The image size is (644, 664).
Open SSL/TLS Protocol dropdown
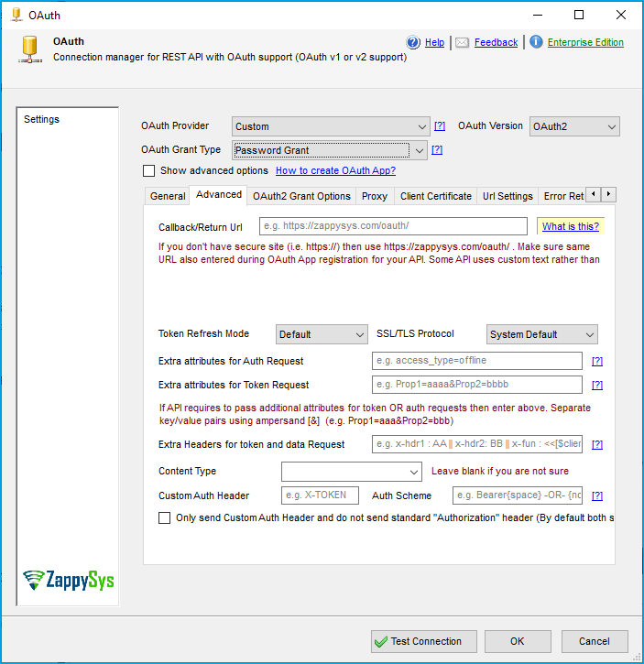(x=542, y=334)
